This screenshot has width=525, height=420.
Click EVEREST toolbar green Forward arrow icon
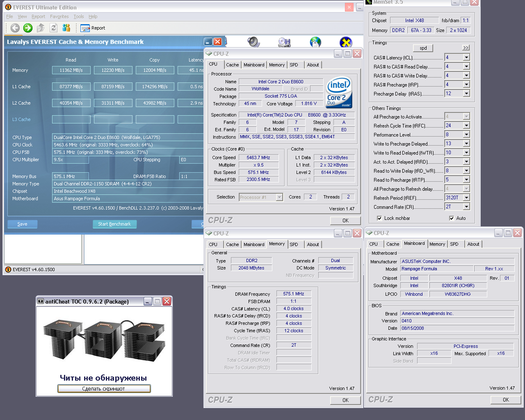pyautogui.click(x=28, y=28)
